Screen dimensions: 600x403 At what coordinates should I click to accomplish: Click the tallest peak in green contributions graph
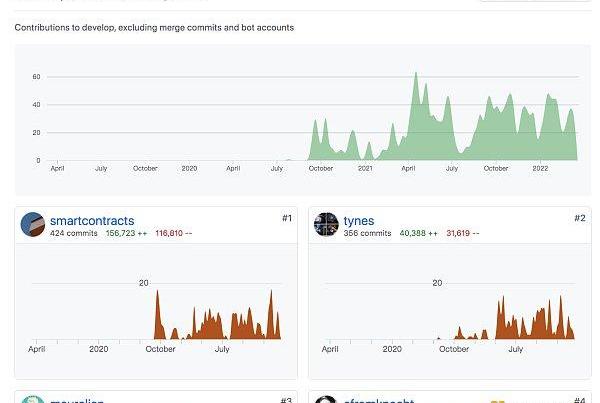pyautogui.click(x=416, y=74)
